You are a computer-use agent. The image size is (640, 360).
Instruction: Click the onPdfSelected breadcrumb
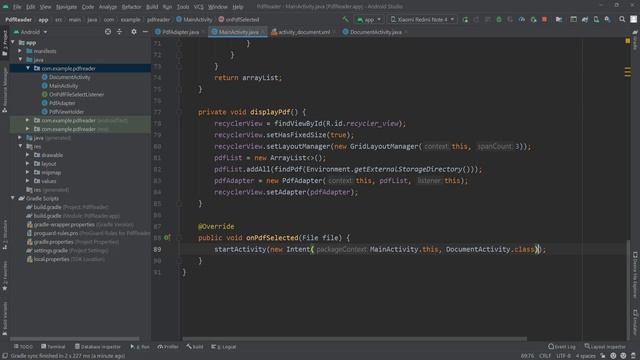[239, 19]
